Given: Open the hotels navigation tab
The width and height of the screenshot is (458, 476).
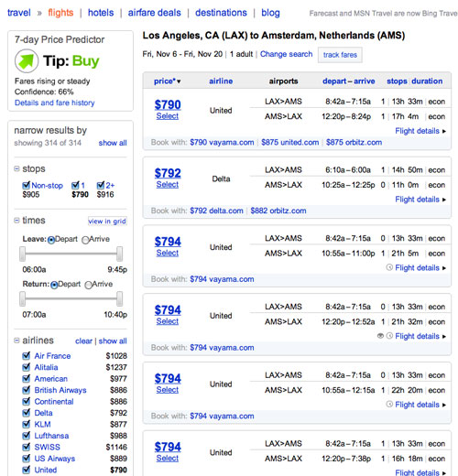Looking at the screenshot, I should pyautogui.click(x=101, y=13).
